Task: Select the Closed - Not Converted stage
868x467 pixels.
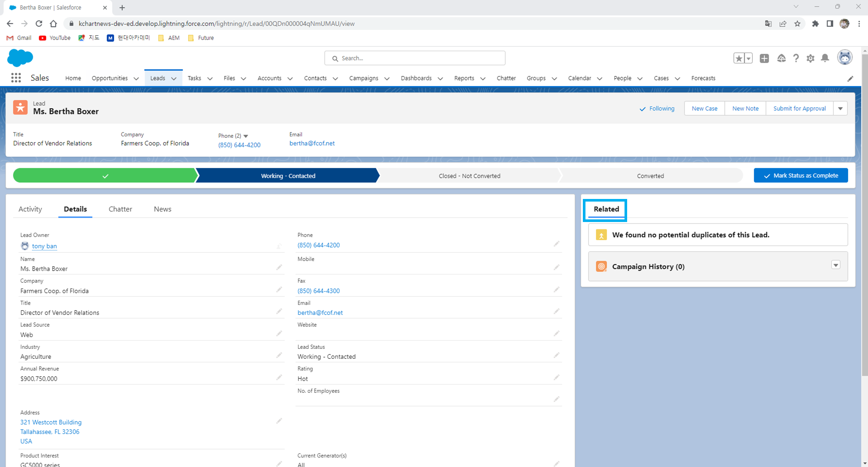Action: tap(470, 176)
